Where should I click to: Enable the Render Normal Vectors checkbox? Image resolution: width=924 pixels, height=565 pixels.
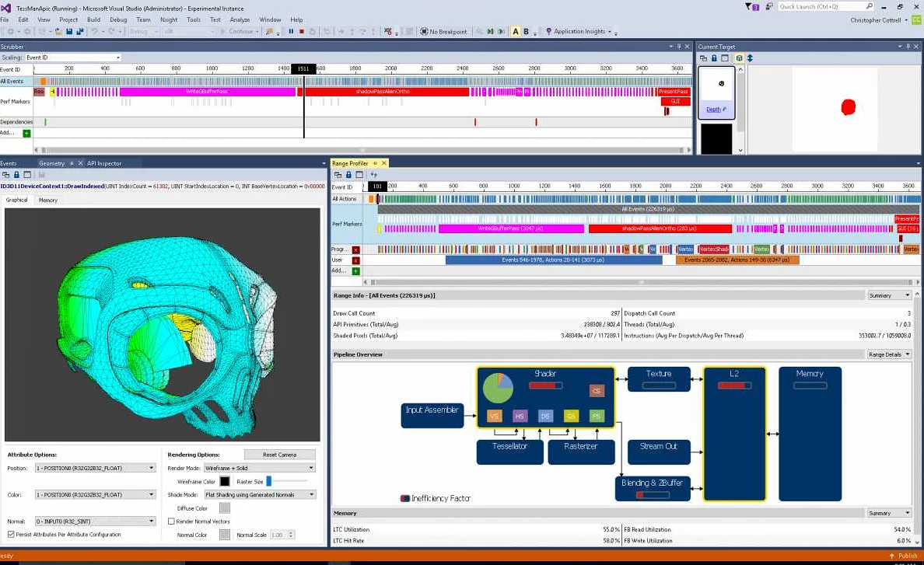tap(171, 521)
